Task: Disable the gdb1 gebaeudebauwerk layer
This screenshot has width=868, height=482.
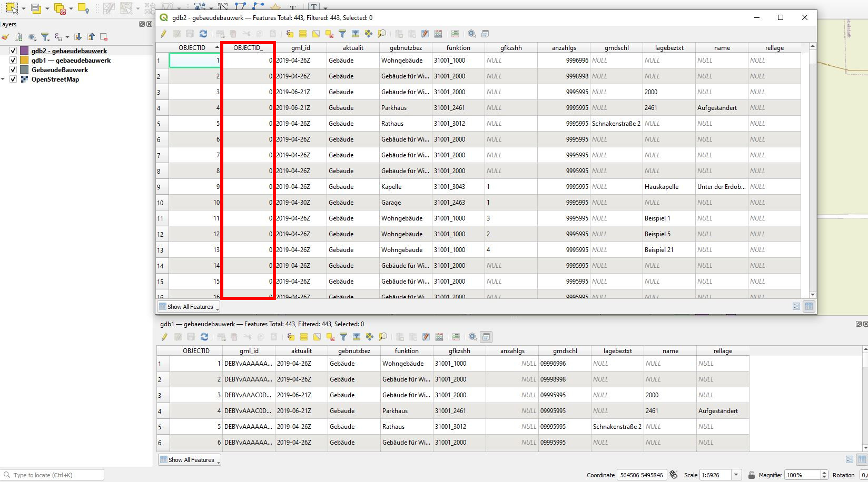Action: pos(13,61)
